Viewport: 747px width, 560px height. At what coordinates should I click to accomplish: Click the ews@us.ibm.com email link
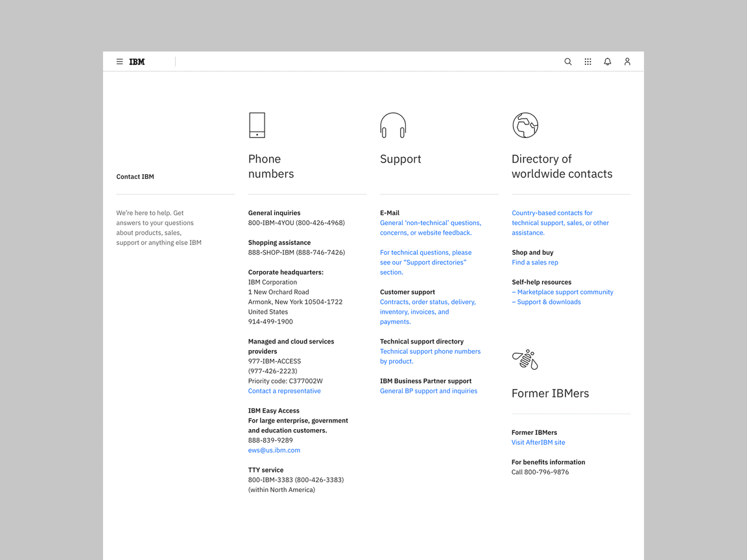point(274,450)
